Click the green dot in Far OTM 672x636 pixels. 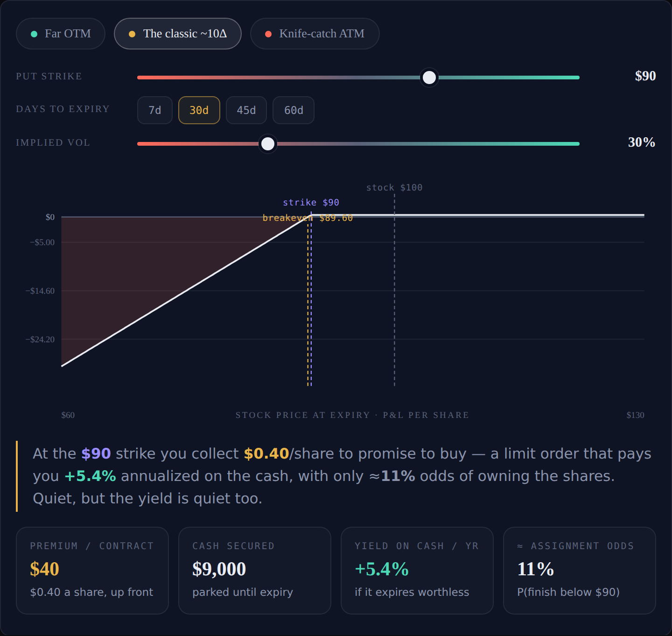point(34,34)
